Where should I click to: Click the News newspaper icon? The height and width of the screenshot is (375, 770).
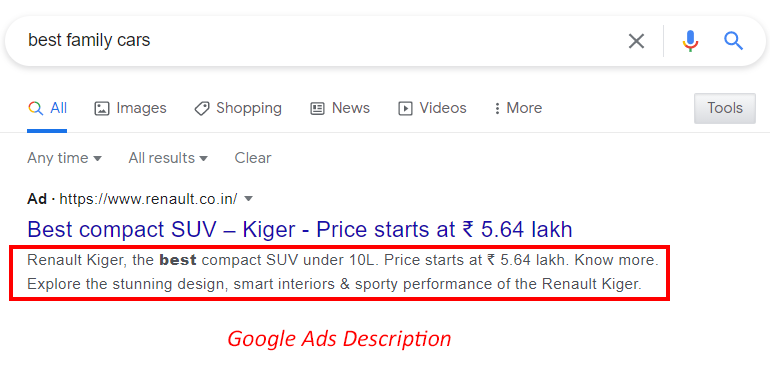click(317, 108)
